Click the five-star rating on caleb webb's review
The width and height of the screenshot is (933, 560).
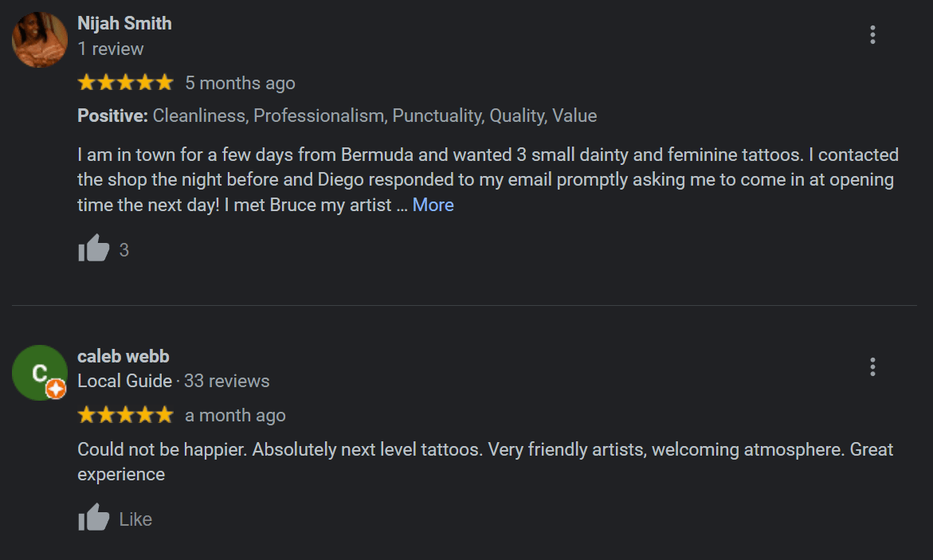click(125, 415)
